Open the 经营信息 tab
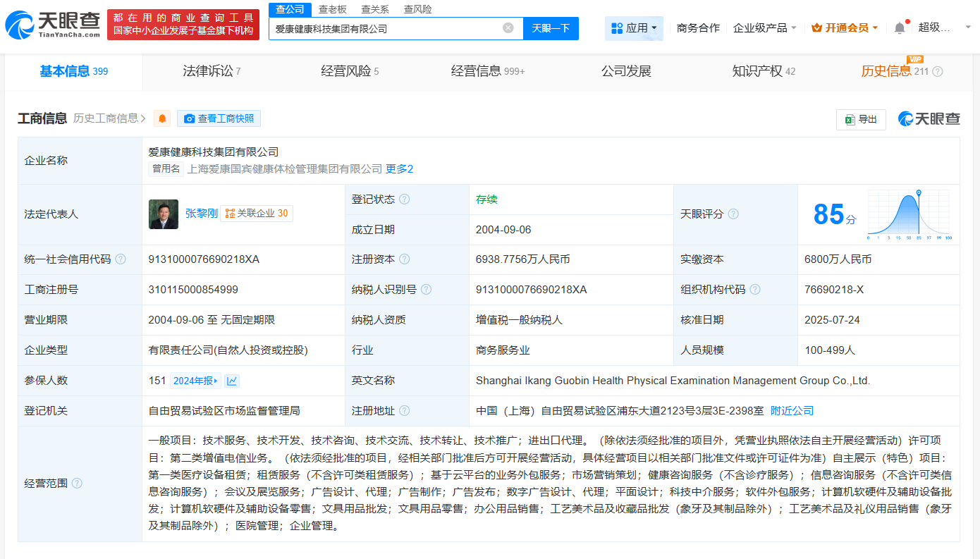Viewport: 980px width, 559px height. click(488, 71)
